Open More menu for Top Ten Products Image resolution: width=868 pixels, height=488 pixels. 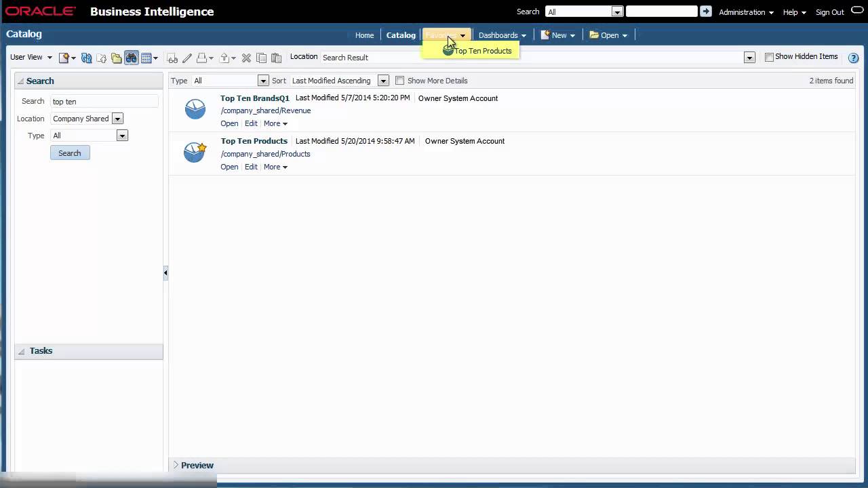pyautogui.click(x=275, y=167)
